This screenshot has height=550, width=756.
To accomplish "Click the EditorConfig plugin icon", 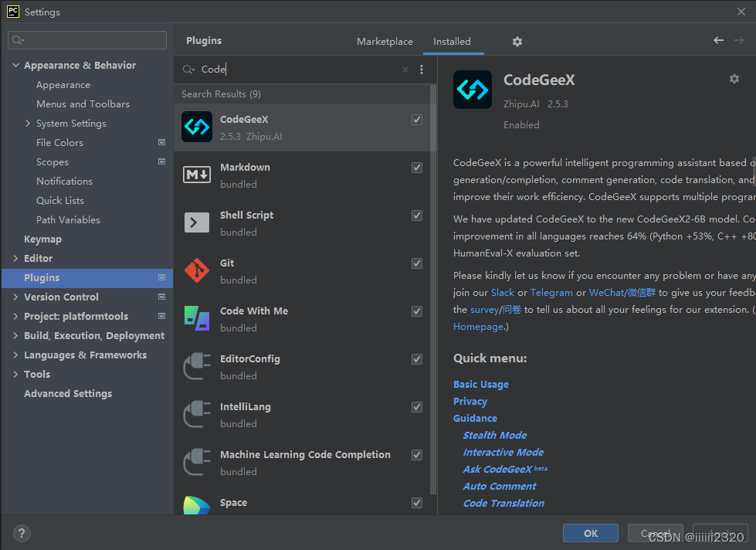I will [197, 366].
